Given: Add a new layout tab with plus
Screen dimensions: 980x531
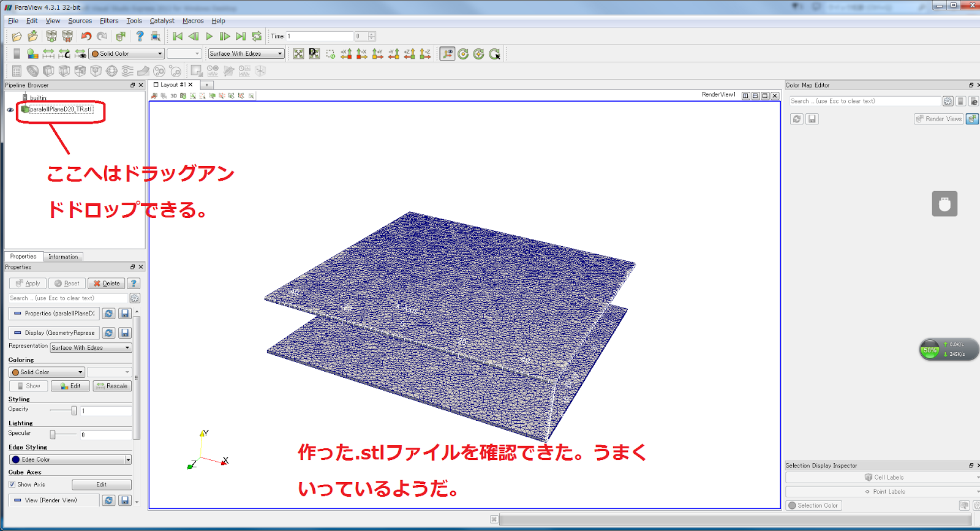Looking at the screenshot, I should (x=207, y=85).
